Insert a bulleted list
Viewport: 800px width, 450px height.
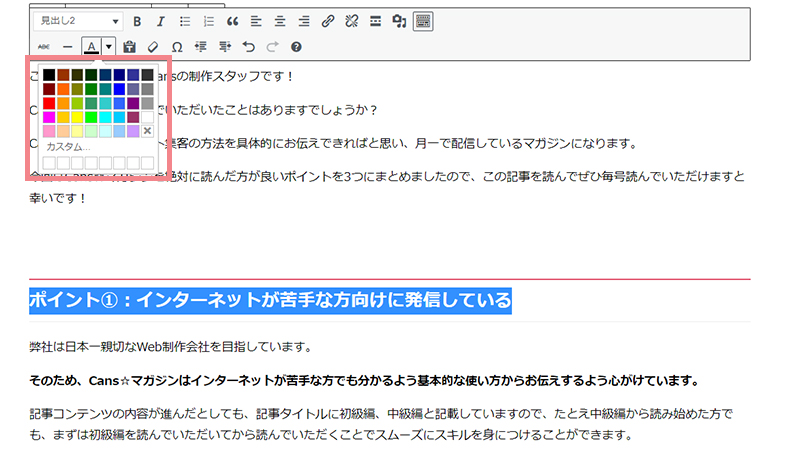[x=184, y=21]
